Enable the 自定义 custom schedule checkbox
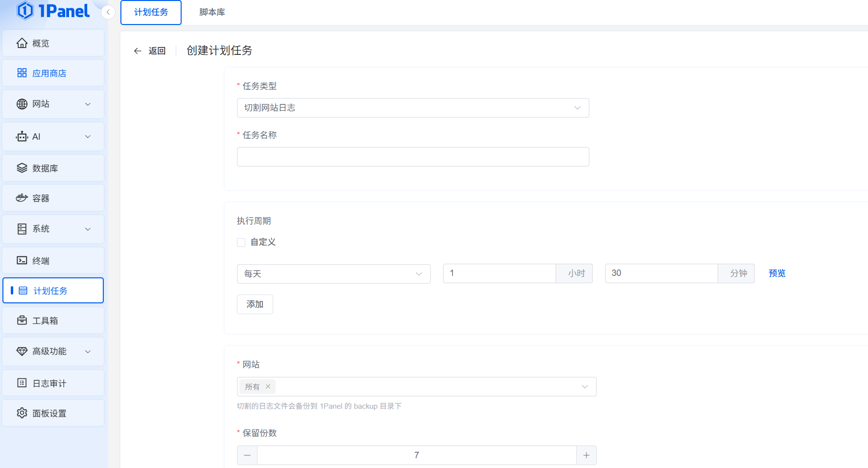Screen dimensions: 868x468 tap(241, 242)
